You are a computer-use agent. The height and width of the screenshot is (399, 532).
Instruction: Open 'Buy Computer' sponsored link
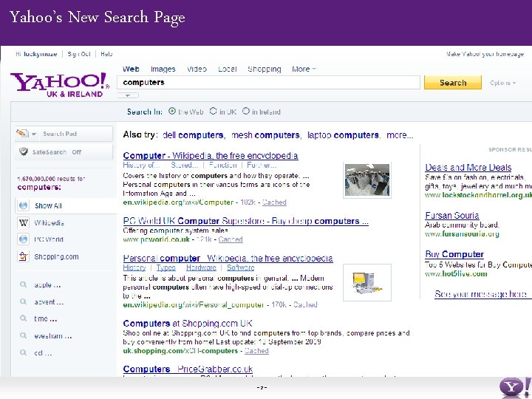pyautogui.click(x=454, y=254)
